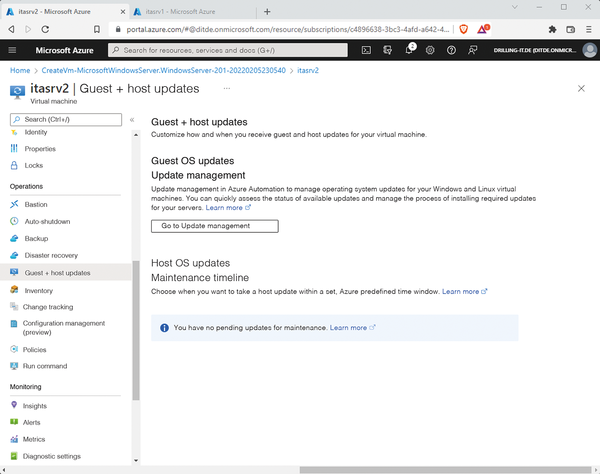The height and width of the screenshot is (474, 600).
Task: Click the Microsoft Azure logo text
Action: [x=64, y=50]
